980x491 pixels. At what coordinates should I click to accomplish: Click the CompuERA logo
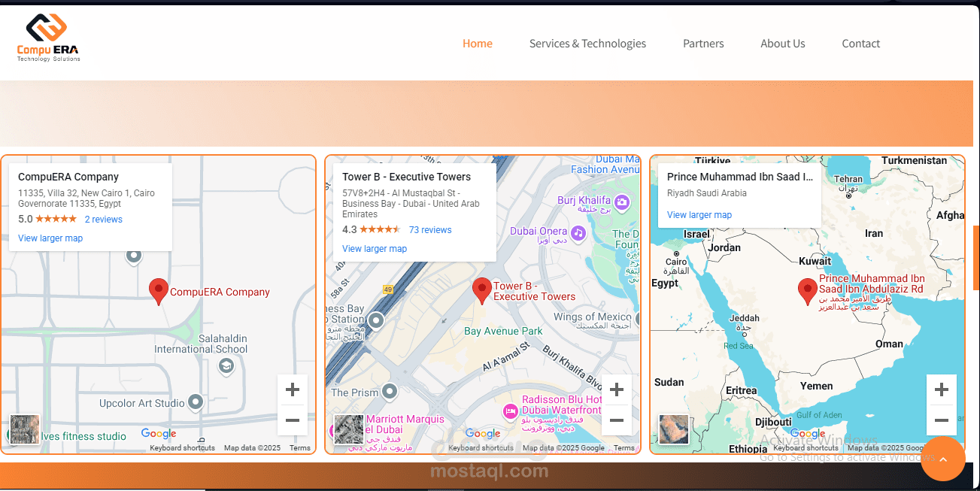pos(49,38)
